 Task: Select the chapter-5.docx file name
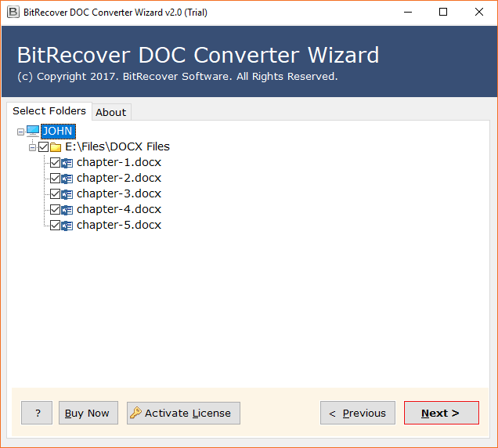point(119,225)
